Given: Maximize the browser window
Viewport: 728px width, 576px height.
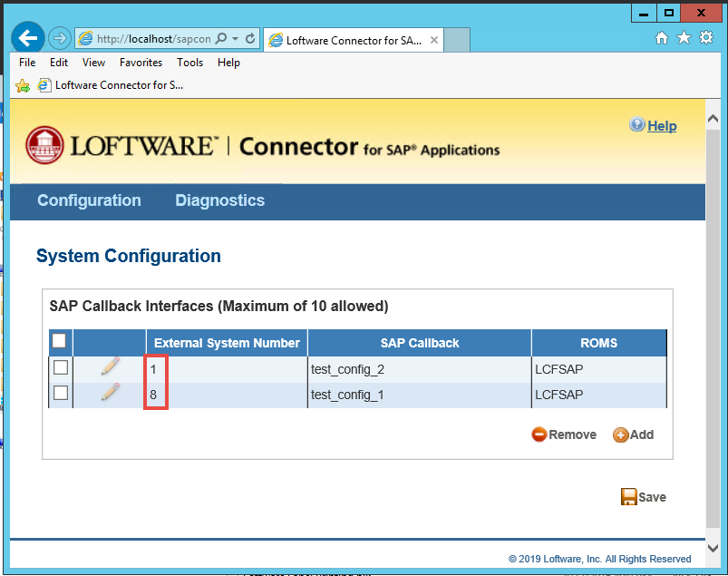Looking at the screenshot, I should [668, 14].
